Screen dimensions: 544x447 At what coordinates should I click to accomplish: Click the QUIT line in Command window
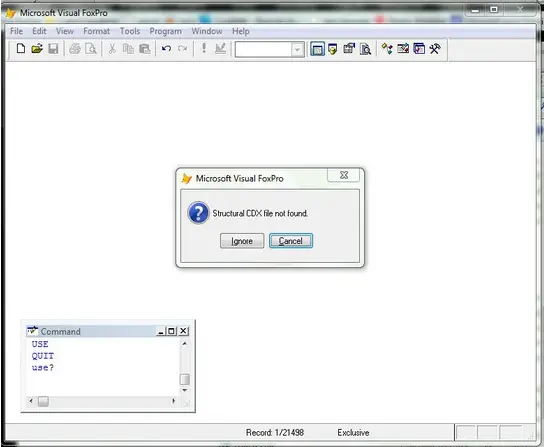[43, 356]
